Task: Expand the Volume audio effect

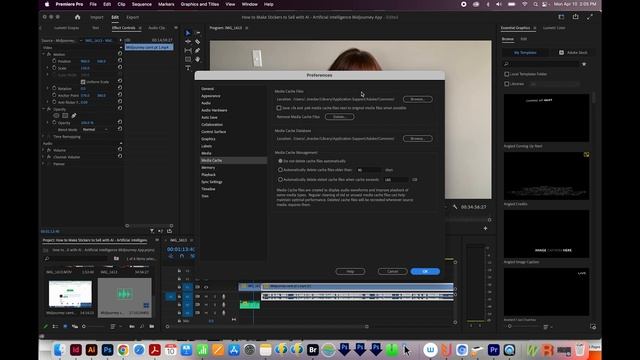Action: (44, 150)
